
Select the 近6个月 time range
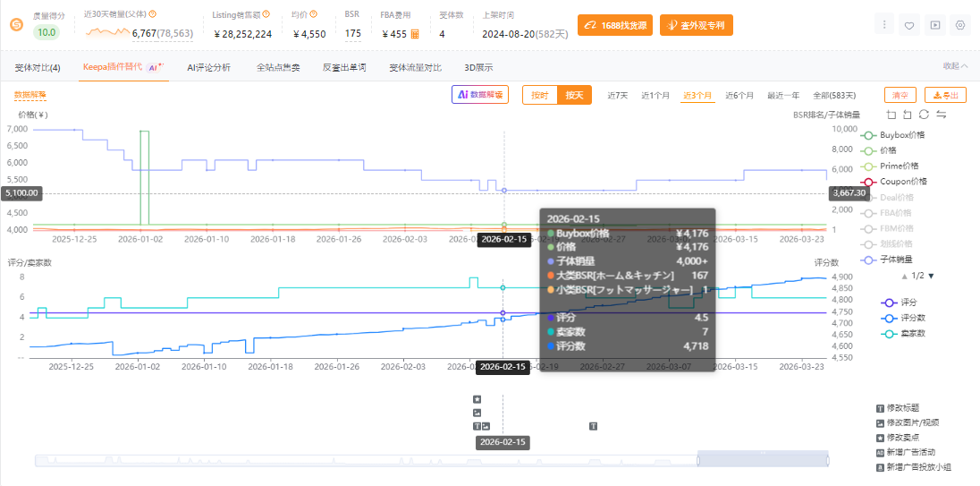(x=739, y=96)
